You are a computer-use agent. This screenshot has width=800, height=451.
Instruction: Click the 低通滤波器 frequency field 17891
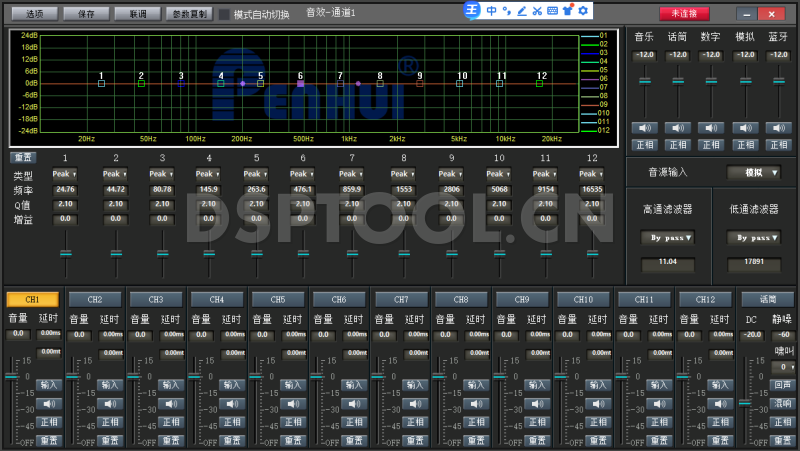[x=754, y=262]
